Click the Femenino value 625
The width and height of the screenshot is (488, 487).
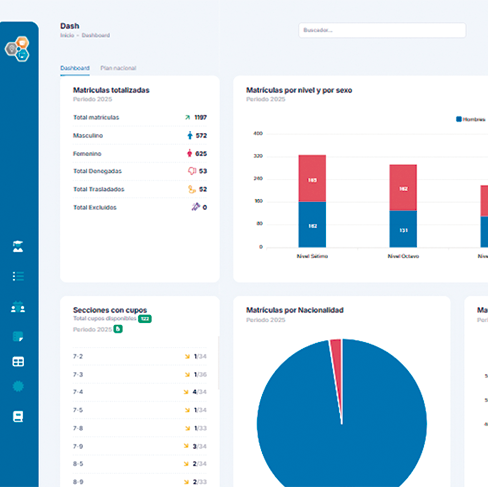[x=201, y=154]
